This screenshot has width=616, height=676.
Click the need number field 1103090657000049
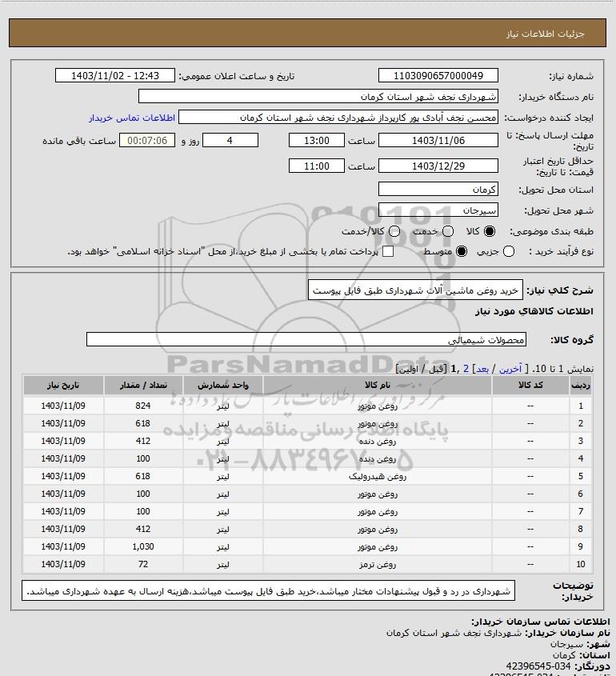438,75
